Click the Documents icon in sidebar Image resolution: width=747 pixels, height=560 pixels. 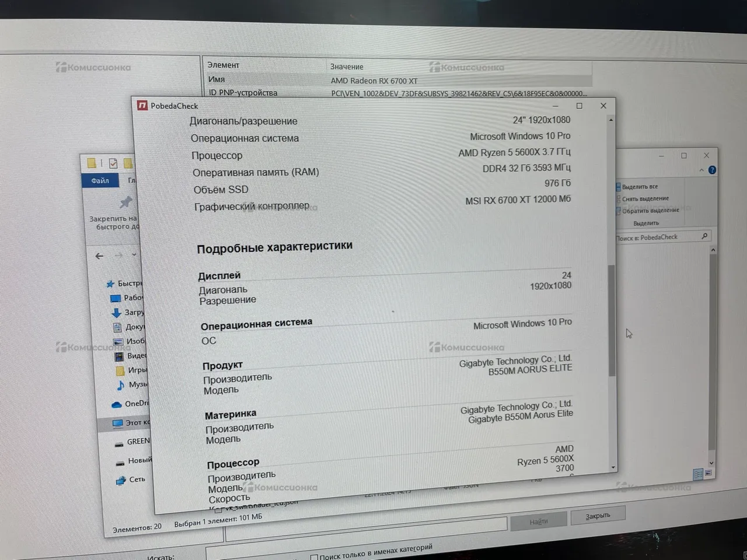117,327
